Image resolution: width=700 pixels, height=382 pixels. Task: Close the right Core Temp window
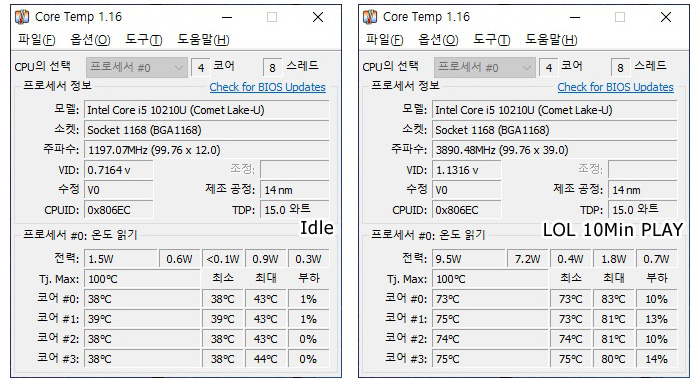(x=666, y=17)
